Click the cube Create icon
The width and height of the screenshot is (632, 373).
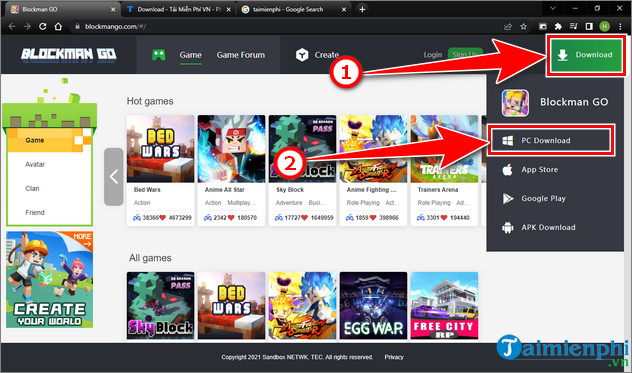pyautogui.click(x=302, y=55)
